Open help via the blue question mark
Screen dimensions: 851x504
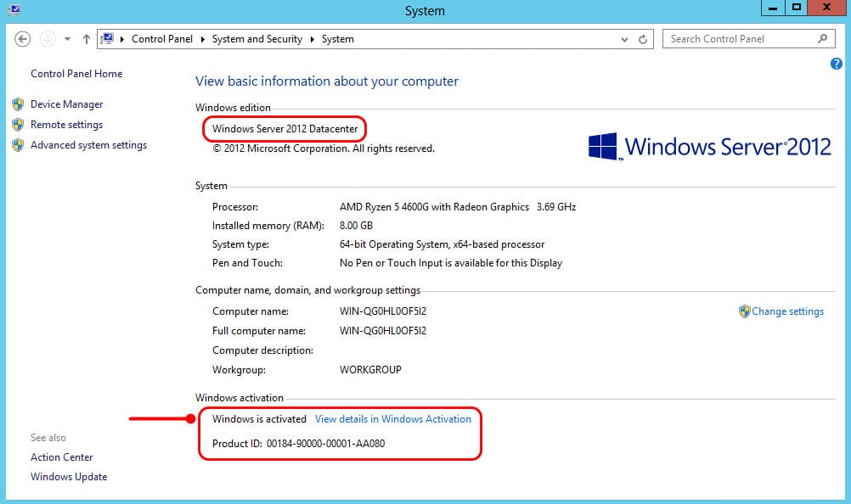pos(837,64)
